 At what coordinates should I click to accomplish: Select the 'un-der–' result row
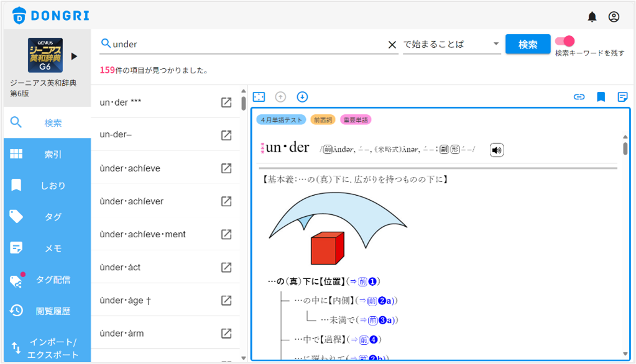point(165,135)
